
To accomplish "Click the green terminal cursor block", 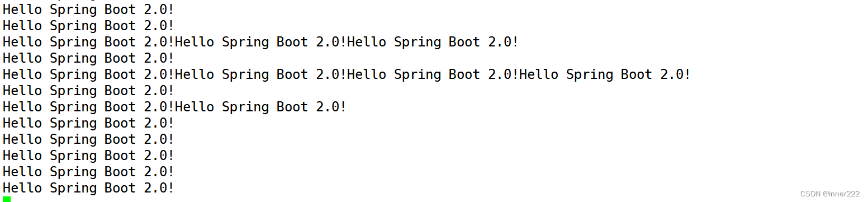I will [7, 199].
